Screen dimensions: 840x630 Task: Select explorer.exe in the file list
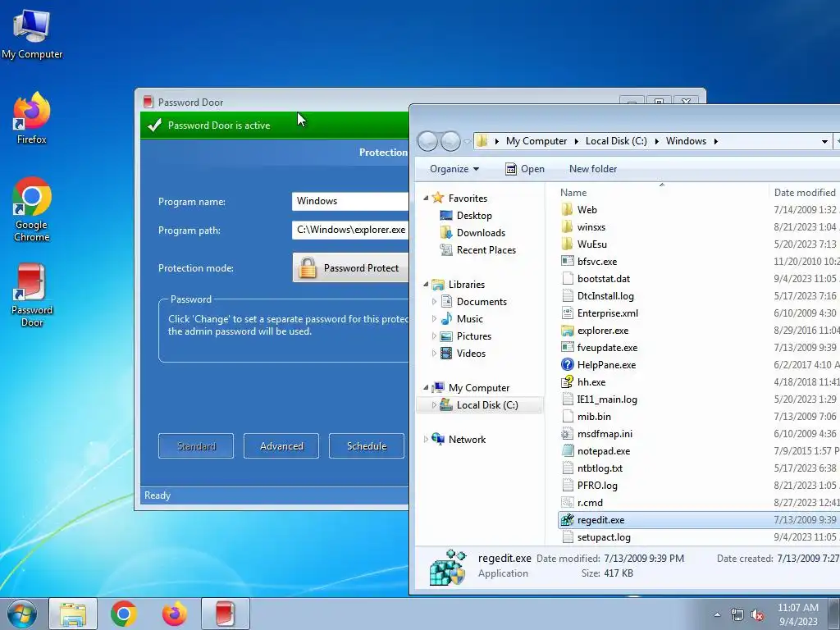click(x=603, y=331)
